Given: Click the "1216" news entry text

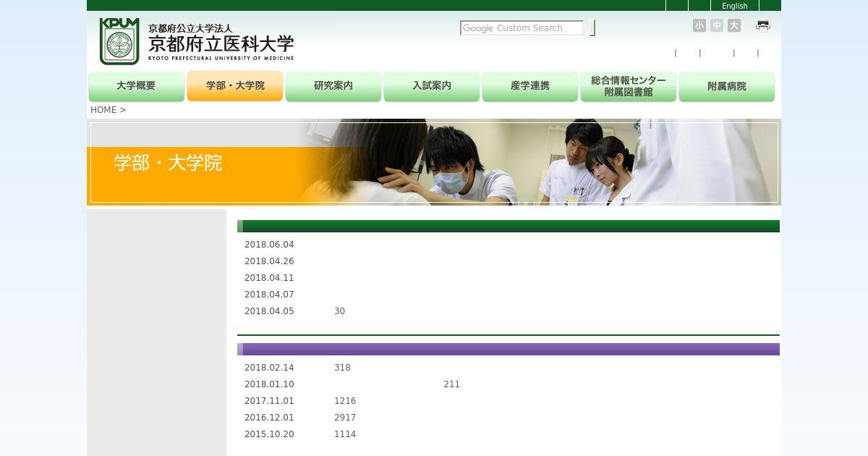Looking at the screenshot, I should (345, 401).
